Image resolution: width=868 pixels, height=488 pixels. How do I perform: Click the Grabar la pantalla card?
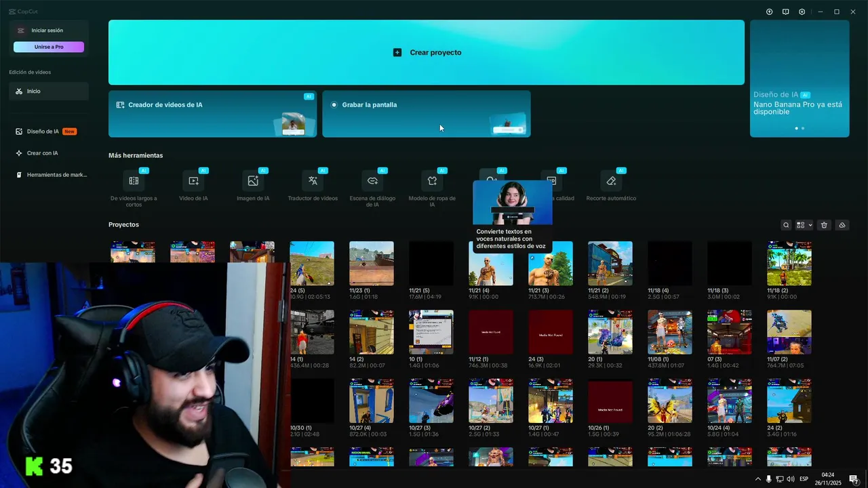[x=426, y=114]
